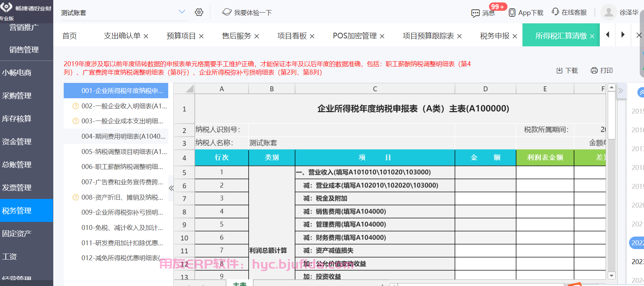Open 资金管理 in sidebar
644x286 pixels.
pyautogui.click(x=26, y=142)
